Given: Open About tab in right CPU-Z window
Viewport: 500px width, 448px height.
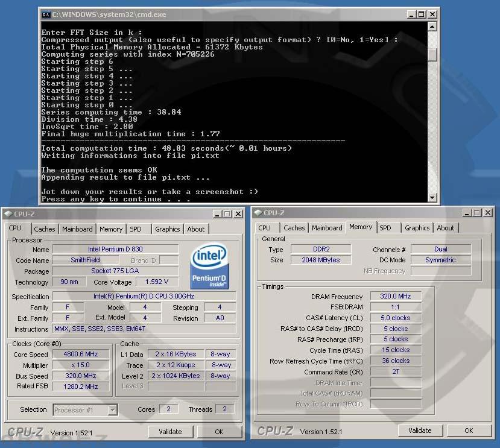Looking at the screenshot, I should pos(446,228).
